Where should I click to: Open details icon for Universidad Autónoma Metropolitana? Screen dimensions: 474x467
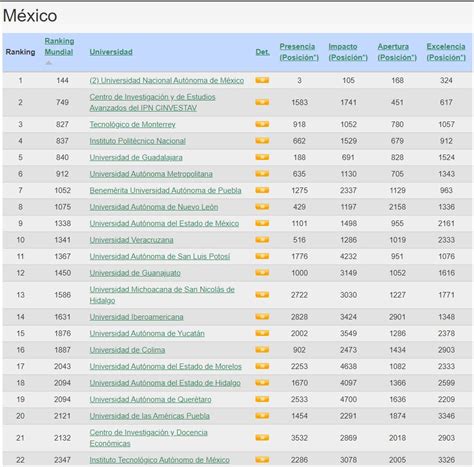[262, 174]
